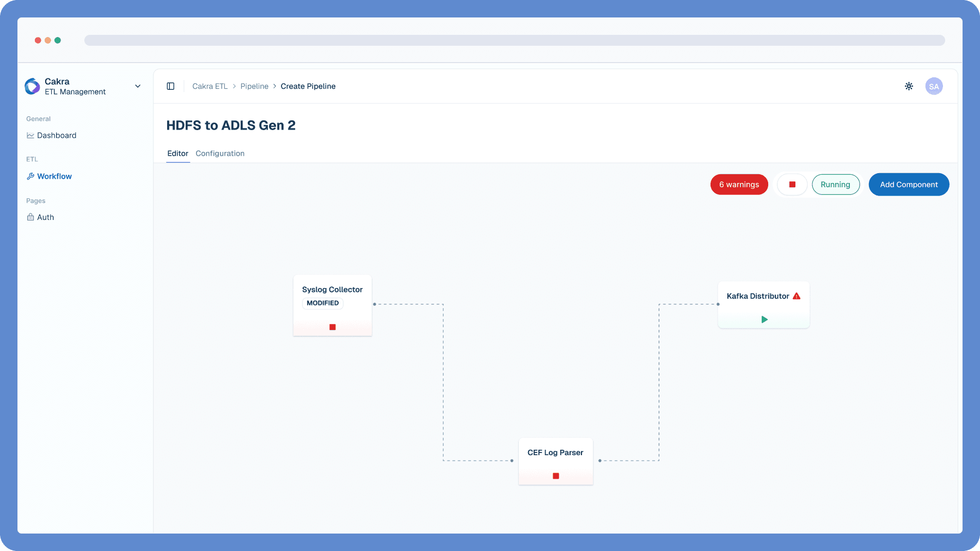980x551 pixels.
Task: Click the Cakra logo icon
Action: point(32,86)
